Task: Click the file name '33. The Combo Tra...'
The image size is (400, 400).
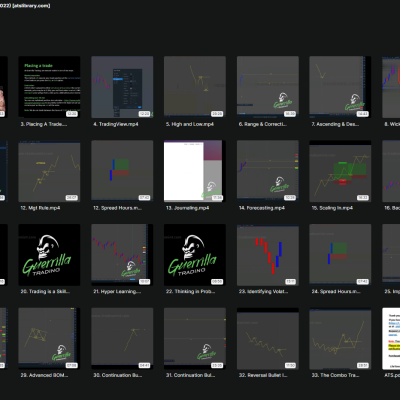Action: 336,375
